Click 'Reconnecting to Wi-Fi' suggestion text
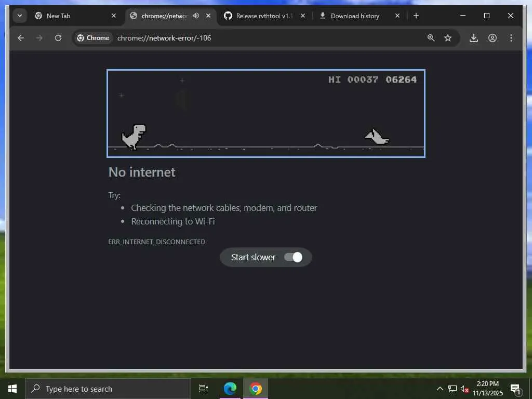 point(173,221)
